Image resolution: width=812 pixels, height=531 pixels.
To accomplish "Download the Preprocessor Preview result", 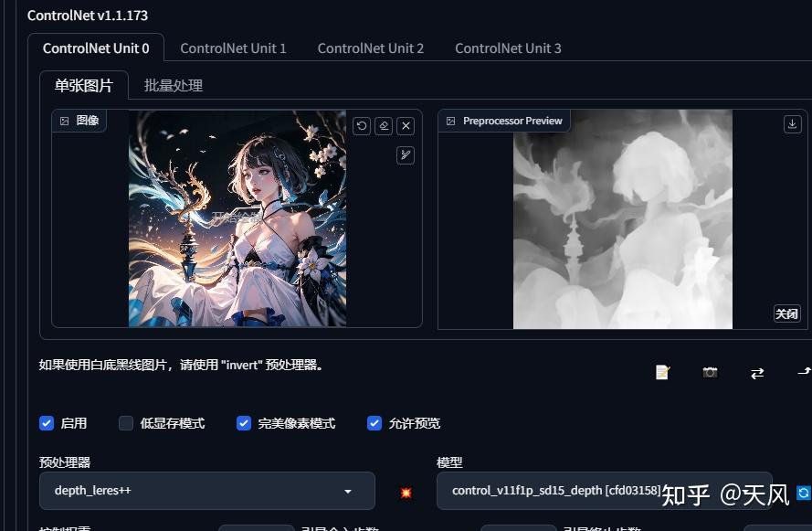I will coord(792,123).
